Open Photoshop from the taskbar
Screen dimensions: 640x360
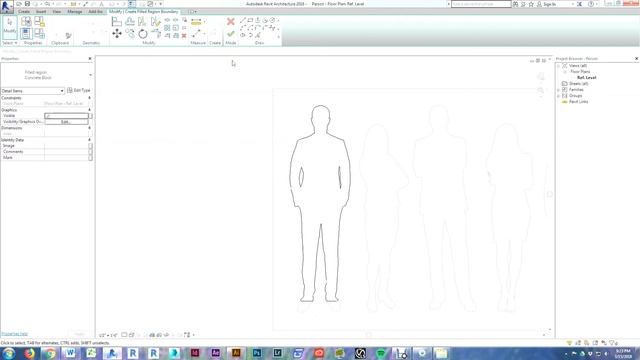pos(257,353)
